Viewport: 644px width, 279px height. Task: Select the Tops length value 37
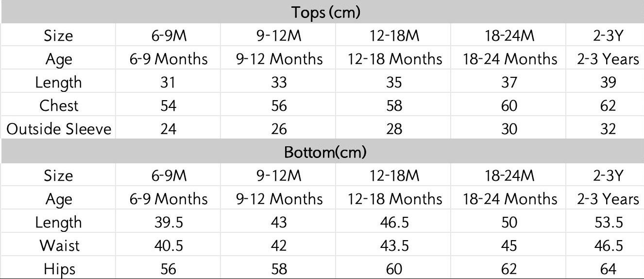(x=508, y=82)
